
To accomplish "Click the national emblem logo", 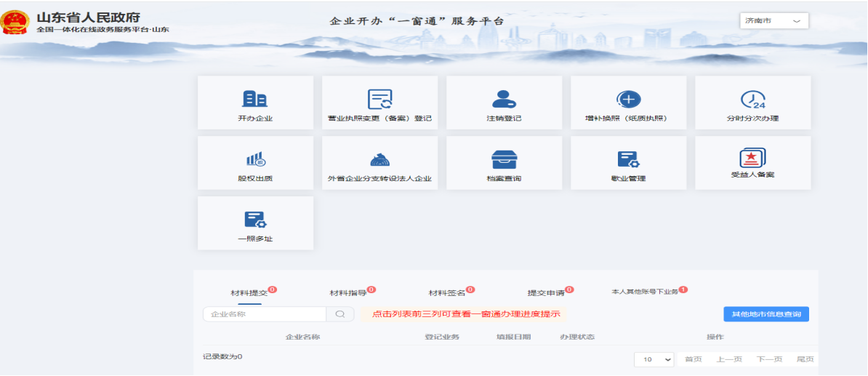I will [x=15, y=22].
